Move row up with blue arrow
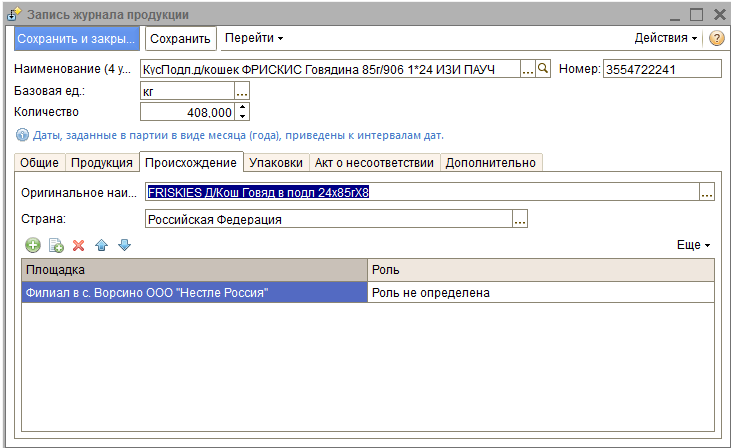 [x=102, y=245]
